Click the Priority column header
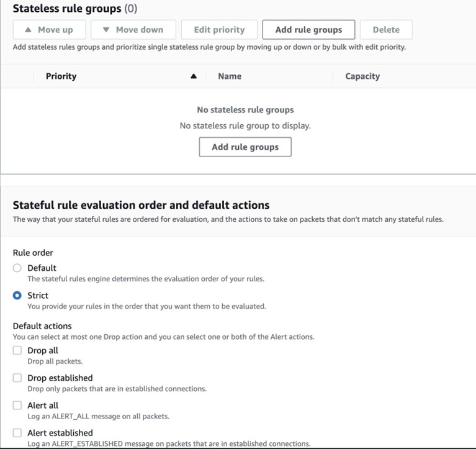The width and height of the screenshot is (476, 449). 61,76
